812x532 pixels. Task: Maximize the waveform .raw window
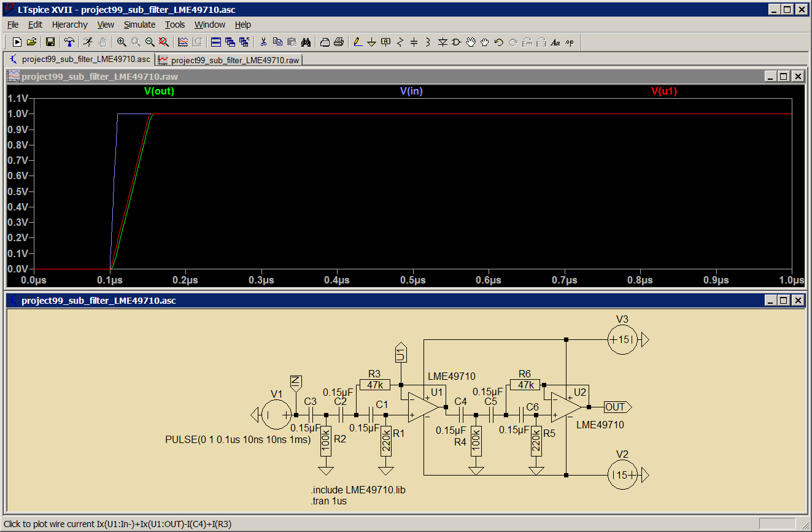(x=784, y=76)
